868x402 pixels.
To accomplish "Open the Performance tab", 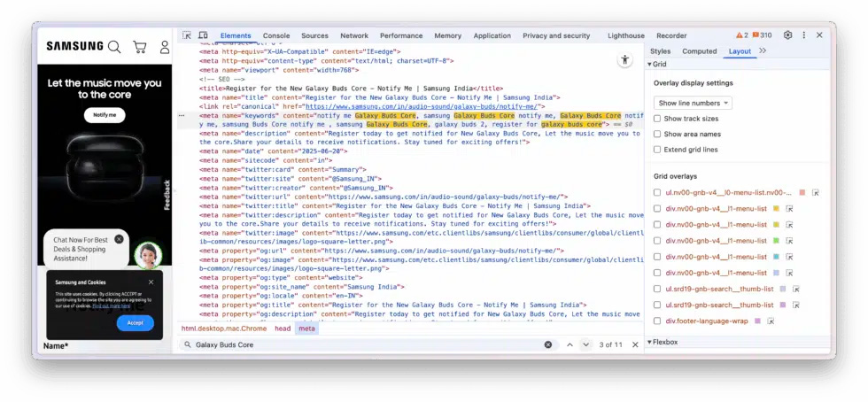I will click(x=401, y=35).
